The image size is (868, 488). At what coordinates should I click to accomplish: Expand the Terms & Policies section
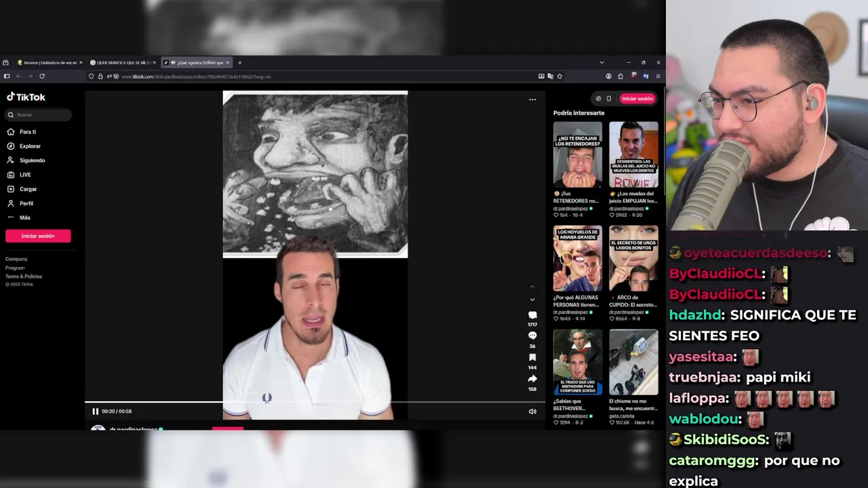(24, 277)
